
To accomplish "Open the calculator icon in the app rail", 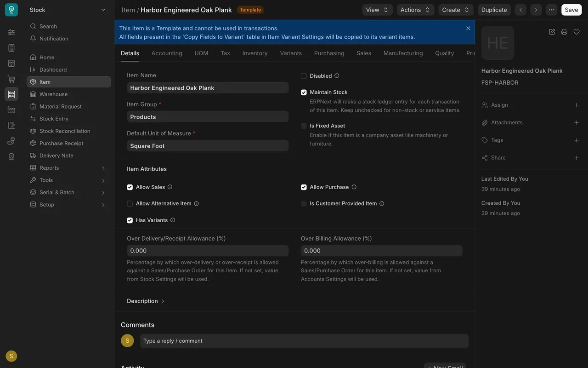I will click(x=11, y=48).
